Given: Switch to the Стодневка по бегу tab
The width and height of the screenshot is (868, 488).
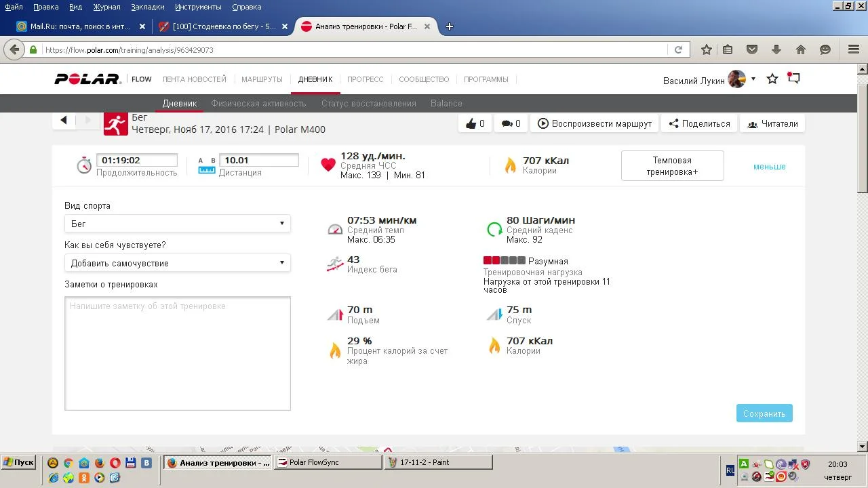Looking at the screenshot, I should [x=223, y=26].
